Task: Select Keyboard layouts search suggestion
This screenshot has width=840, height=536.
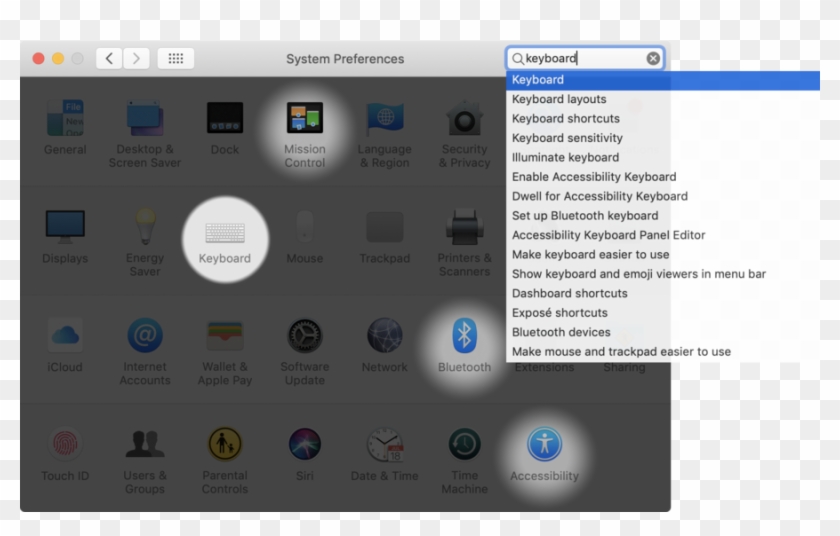Action: pyautogui.click(x=663, y=99)
